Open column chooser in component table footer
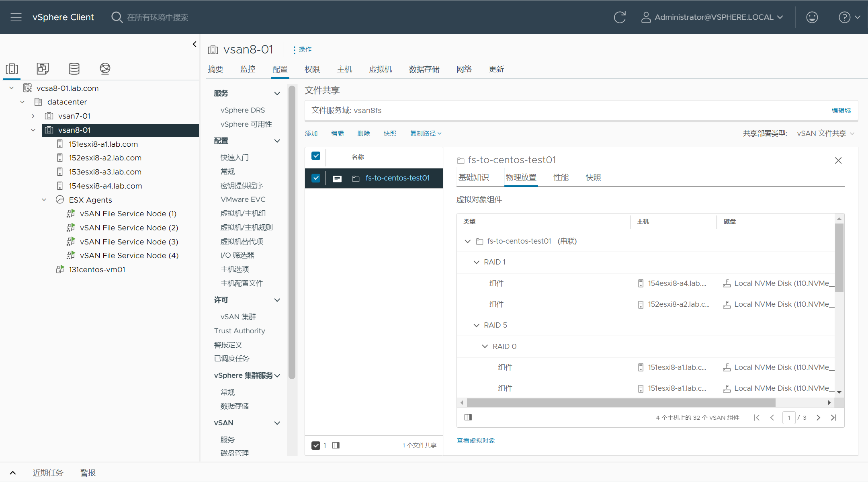 click(468, 417)
